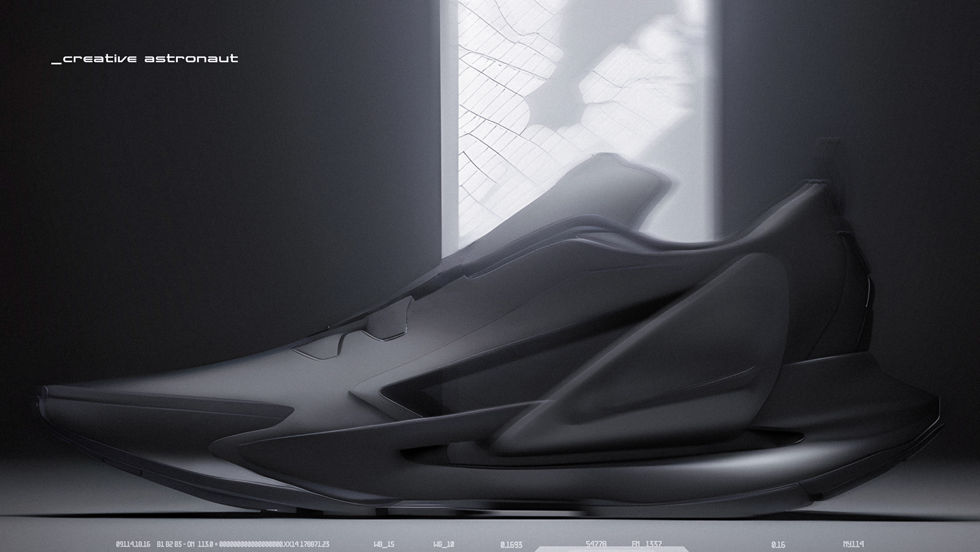Open the FN_1337 label
Viewport: 980px width, 552px height.
pyautogui.click(x=646, y=544)
